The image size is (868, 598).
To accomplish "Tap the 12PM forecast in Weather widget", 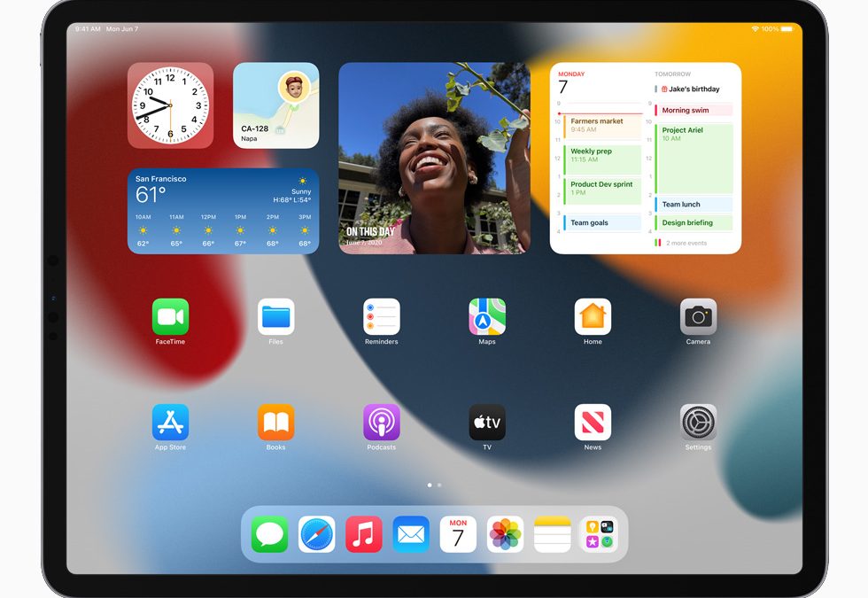I will tap(208, 230).
